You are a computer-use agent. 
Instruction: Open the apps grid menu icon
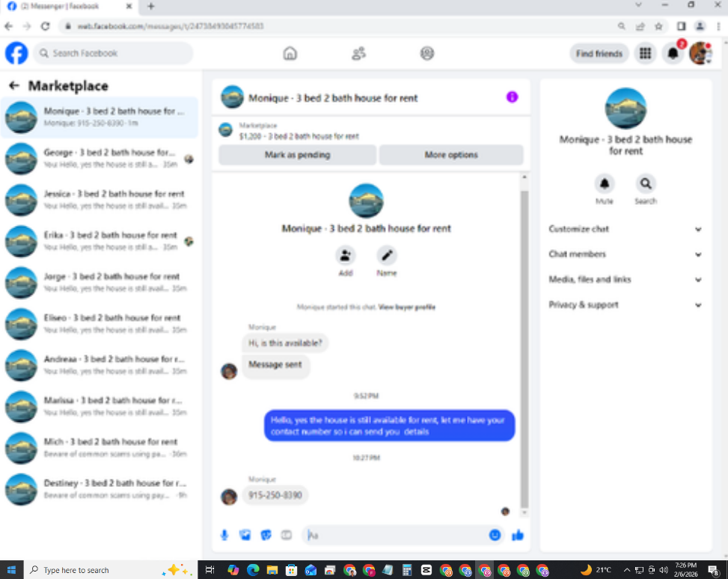(645, 53)
